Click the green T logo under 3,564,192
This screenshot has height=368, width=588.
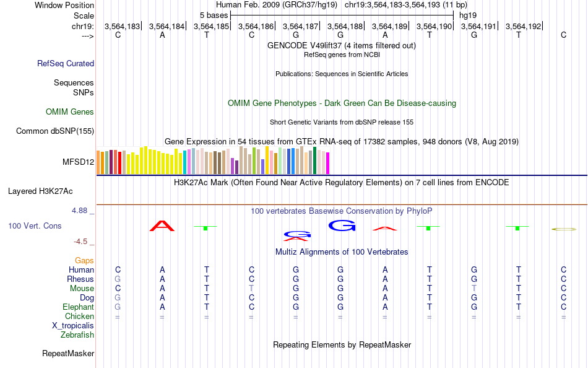[517, 227]
